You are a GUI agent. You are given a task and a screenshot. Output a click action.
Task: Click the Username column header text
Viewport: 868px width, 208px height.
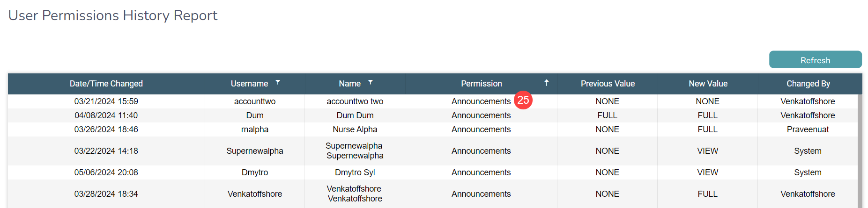click(249, 84)
